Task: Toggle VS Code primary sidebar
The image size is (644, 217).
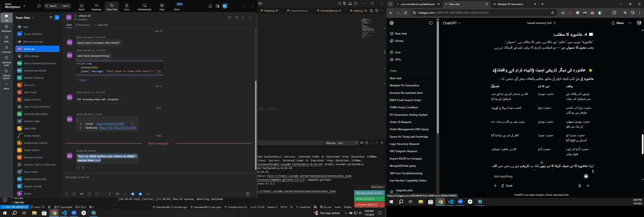Action: (x=345, y=3)
